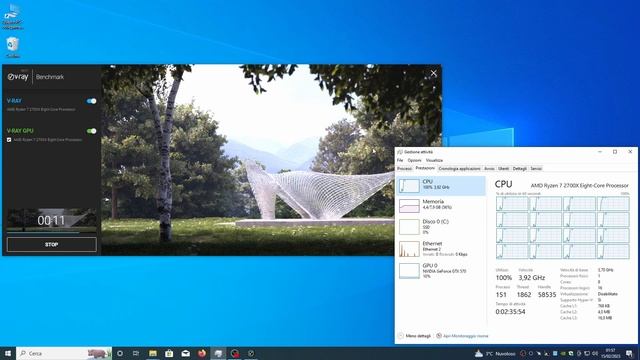The width and height of the screenshot is (640, 360).
Task: Switch to the Utenti tab
Action: 503,169
